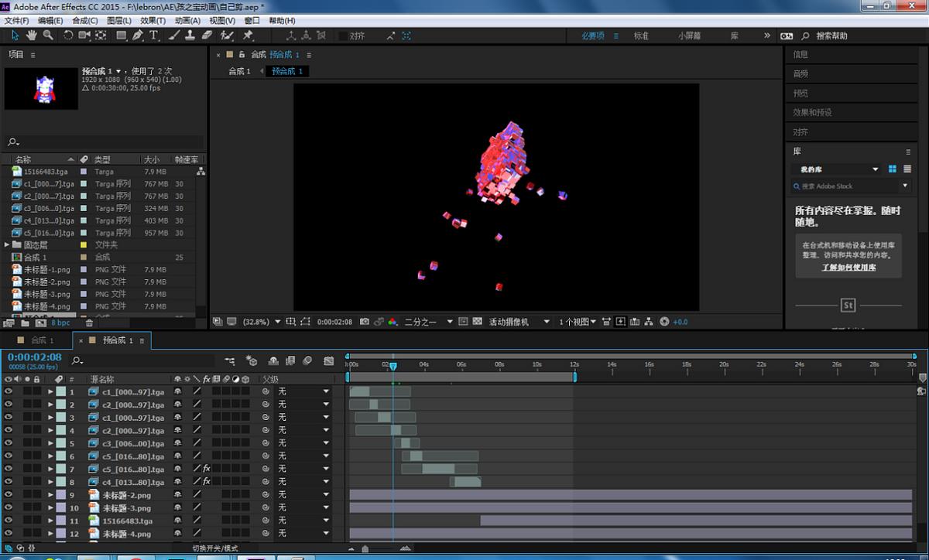Switch to the 合成 1 timeline tab

tap(42, 340)
